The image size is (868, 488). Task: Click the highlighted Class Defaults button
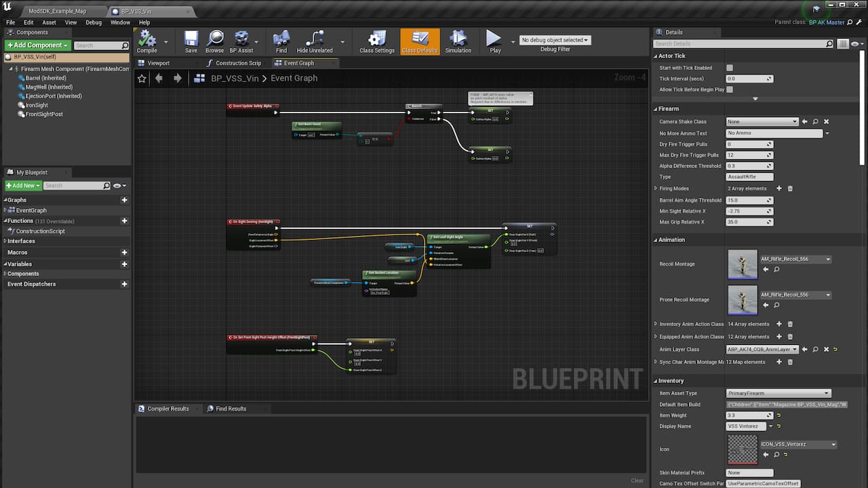click(420, 41)
